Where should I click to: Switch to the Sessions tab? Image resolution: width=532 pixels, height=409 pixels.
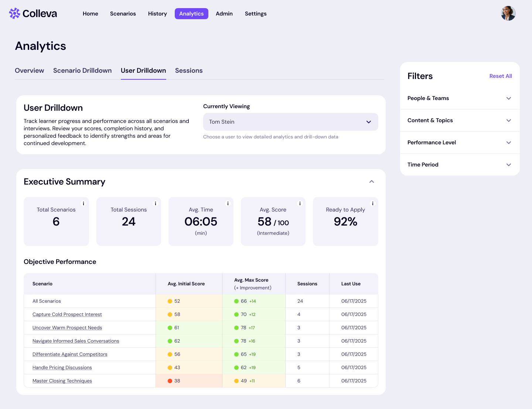click(189, 71)
